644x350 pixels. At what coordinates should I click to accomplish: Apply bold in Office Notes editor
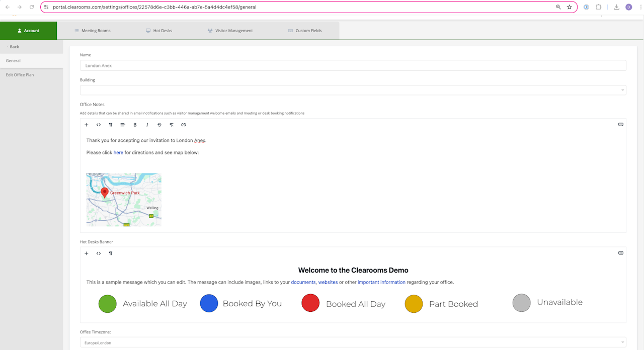click(135, 125)
